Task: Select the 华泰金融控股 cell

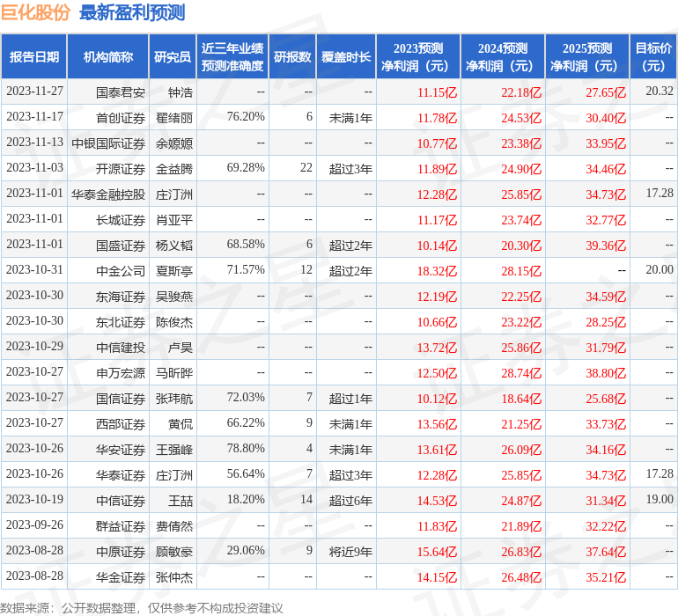Action: tap(108, 194)
